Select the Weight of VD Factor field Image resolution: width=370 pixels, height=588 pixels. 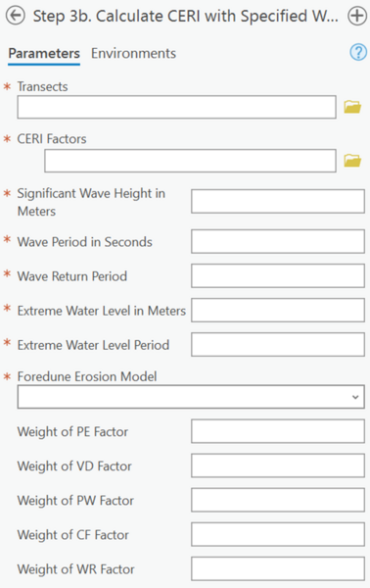point(278,465)
